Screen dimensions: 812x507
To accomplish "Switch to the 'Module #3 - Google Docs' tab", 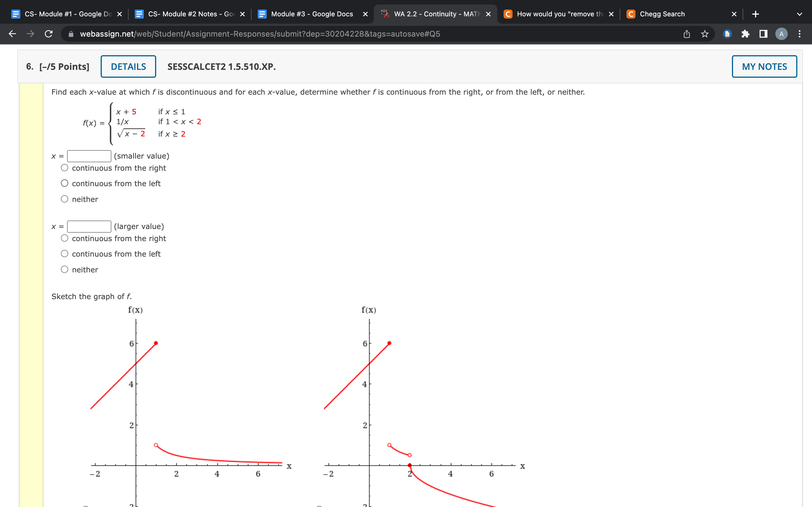I will (x=312, y=14).
